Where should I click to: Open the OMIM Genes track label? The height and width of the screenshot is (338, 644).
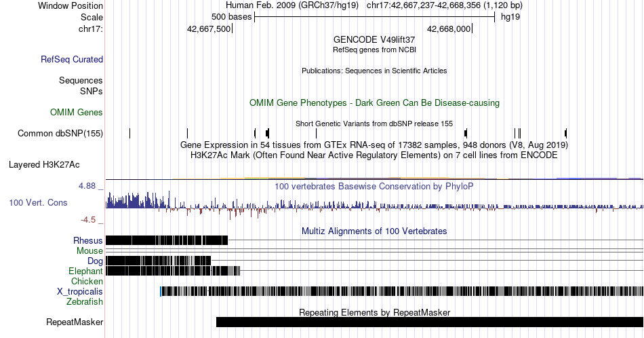[x=77, y=112]
